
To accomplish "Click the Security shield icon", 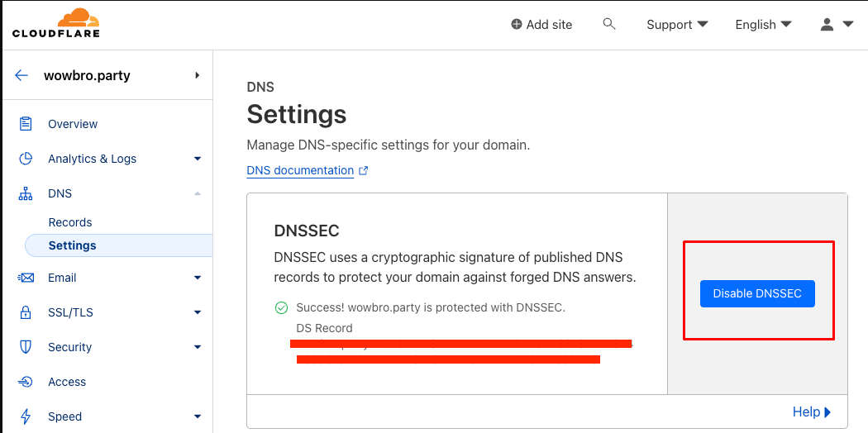I will 26,347.
